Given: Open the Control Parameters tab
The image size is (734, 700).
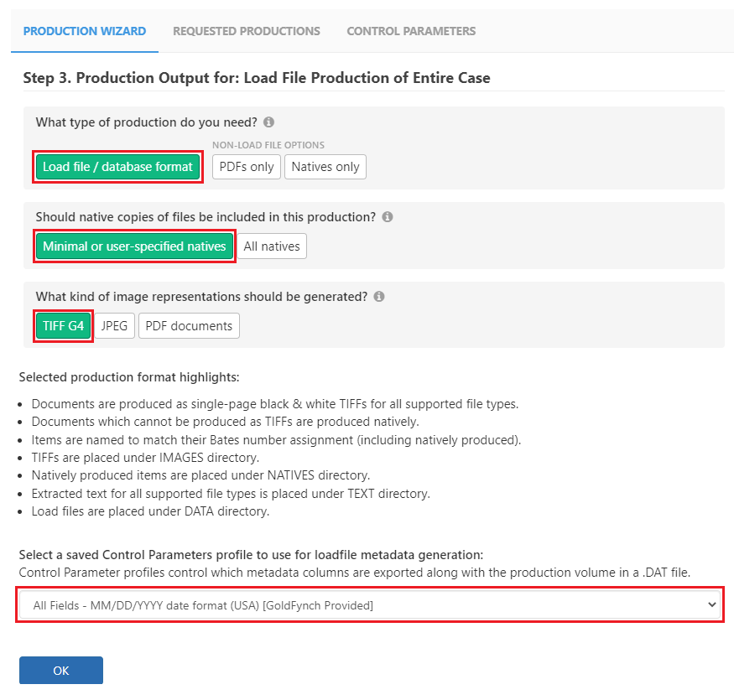Looking at the screenshot, I should coord(410,31).
